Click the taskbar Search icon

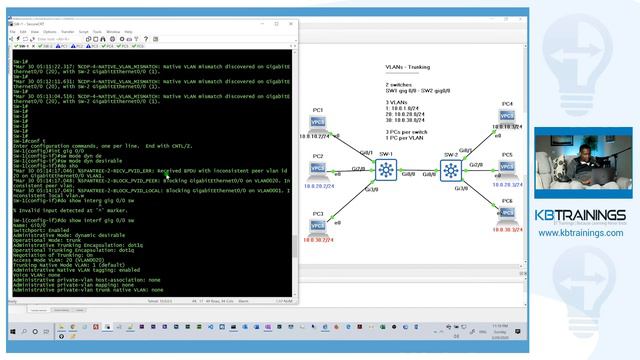click(24, 331)
